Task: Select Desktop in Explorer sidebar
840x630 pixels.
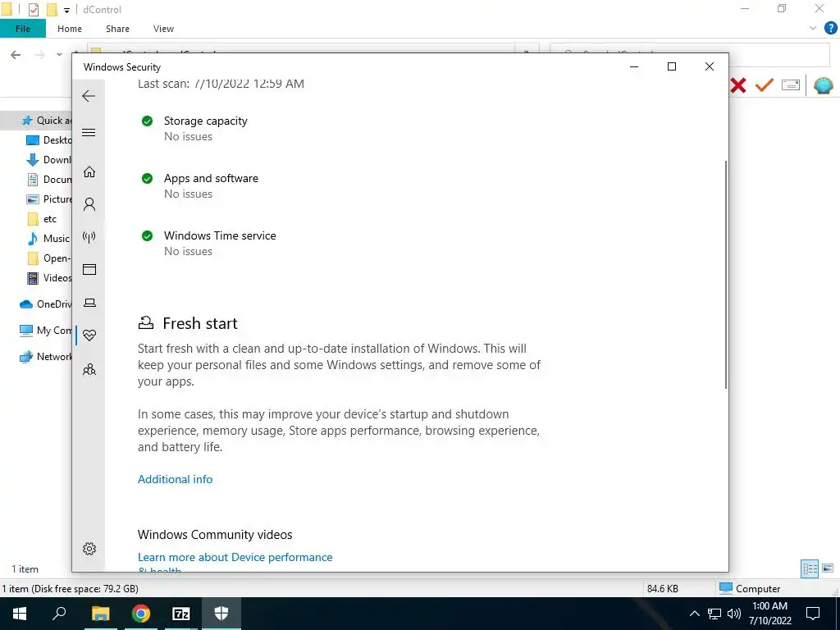Action: 48,139
